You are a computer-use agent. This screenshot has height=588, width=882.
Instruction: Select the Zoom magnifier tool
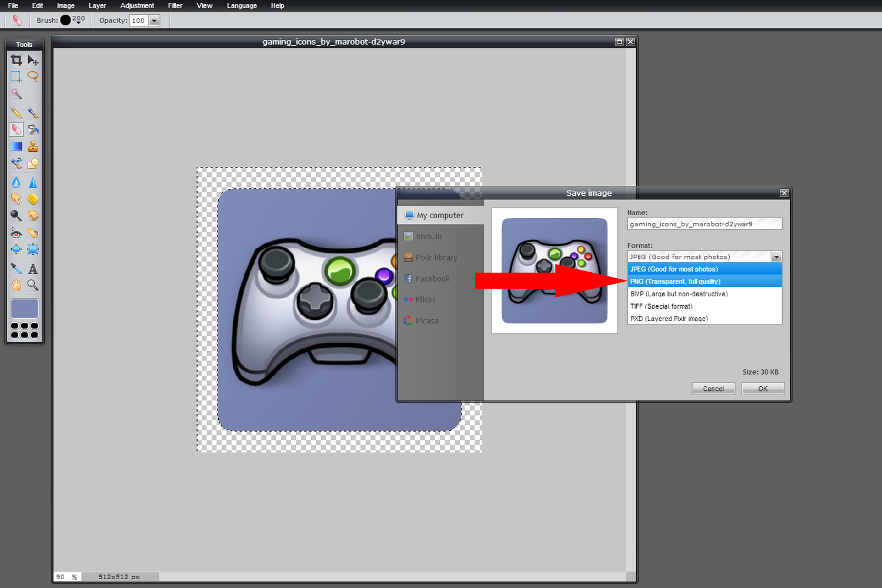pos(33,285)
